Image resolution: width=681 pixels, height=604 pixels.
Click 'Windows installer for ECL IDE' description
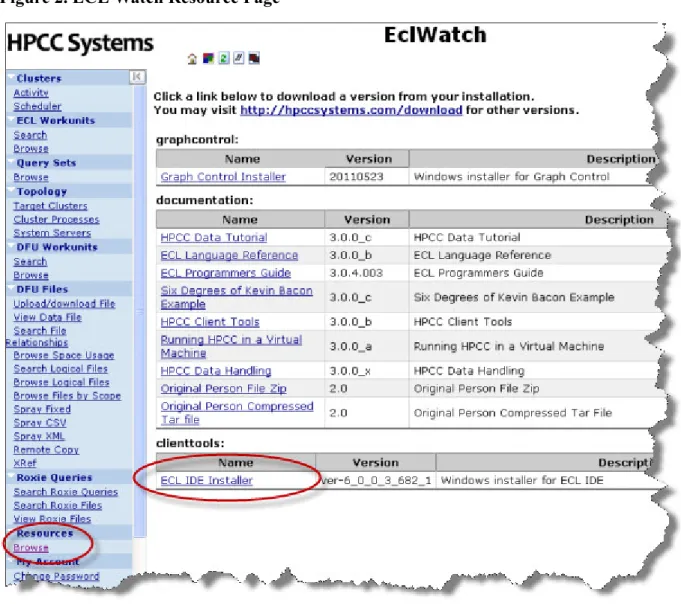coord(522,480)
